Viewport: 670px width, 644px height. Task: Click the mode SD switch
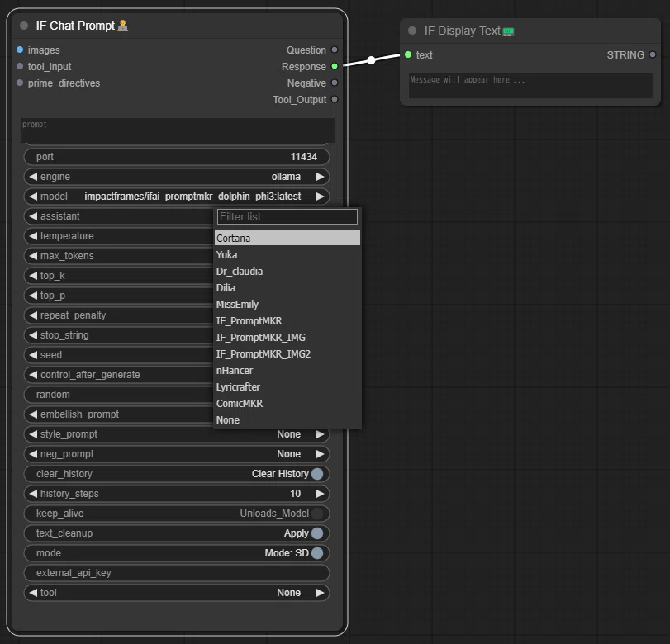tap(317, 553)
